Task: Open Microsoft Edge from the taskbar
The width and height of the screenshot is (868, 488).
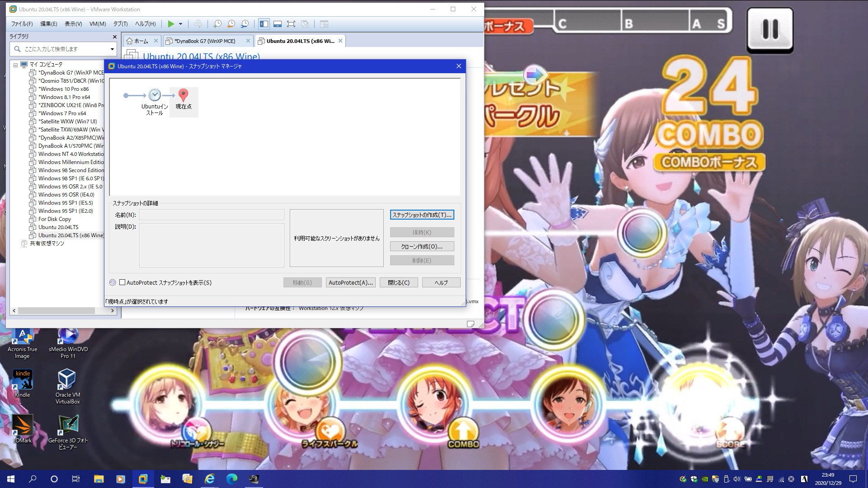Action: tap(231, 479)
